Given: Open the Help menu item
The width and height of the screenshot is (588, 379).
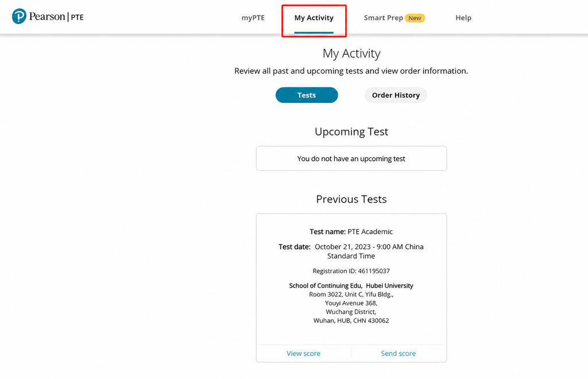Looking at the screenshot, I should pos(463,18).
